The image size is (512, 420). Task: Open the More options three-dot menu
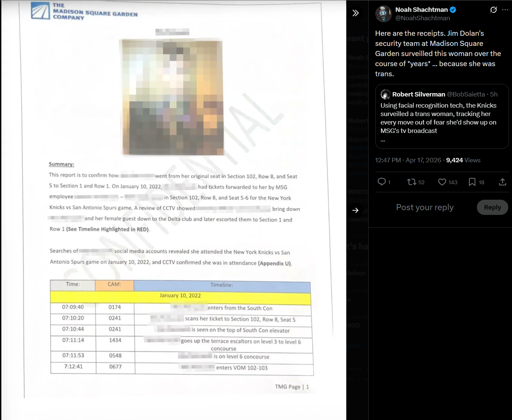coord(505,10)
